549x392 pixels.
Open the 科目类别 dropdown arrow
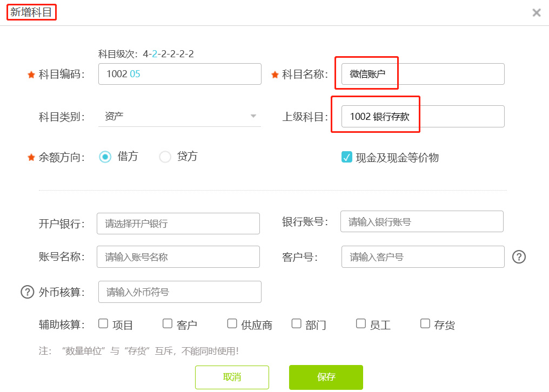(x=253, y=116)
